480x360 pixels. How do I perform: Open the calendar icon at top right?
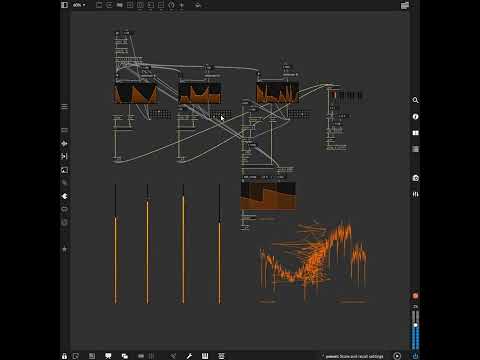coord(405,5)
